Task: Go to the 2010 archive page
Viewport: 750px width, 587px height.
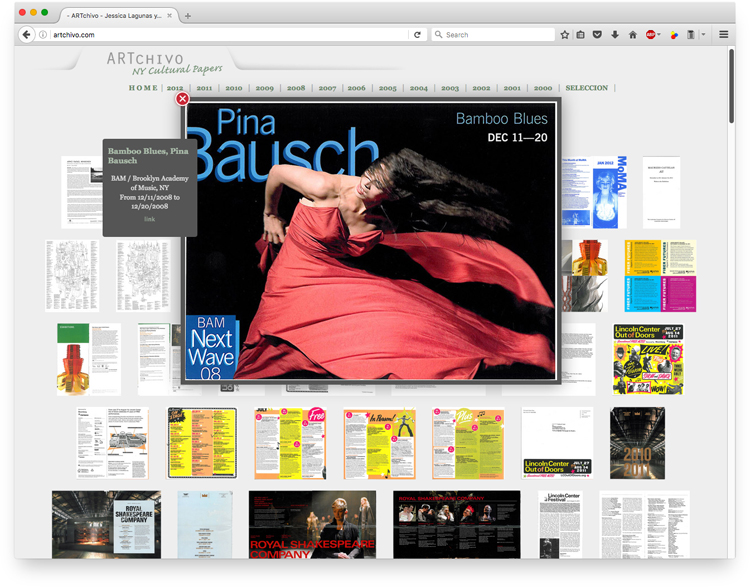Action: 234,88
